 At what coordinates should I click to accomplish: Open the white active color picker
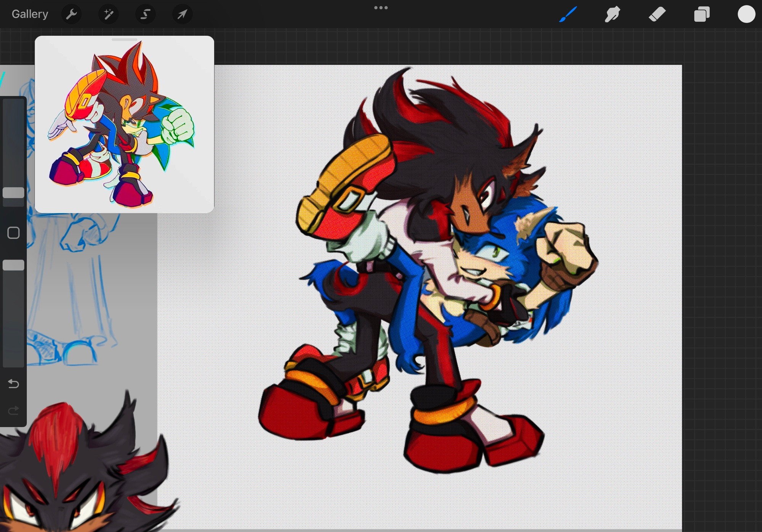746,14
